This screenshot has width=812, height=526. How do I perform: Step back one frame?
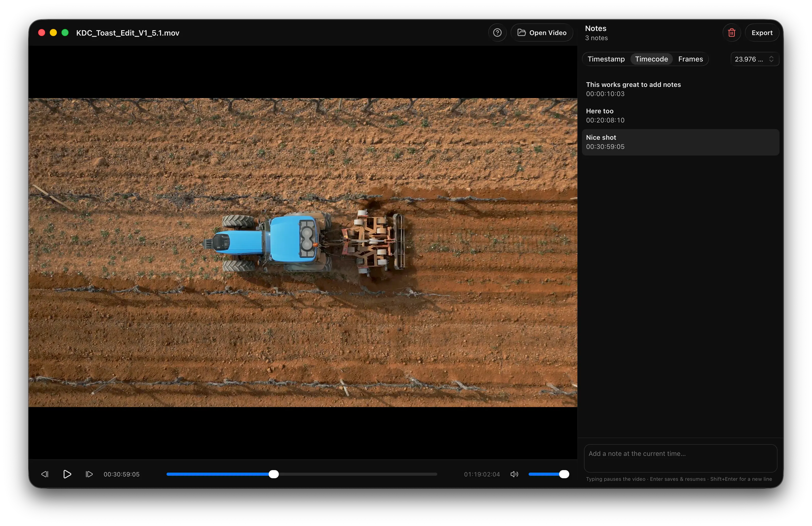(45, 474)
